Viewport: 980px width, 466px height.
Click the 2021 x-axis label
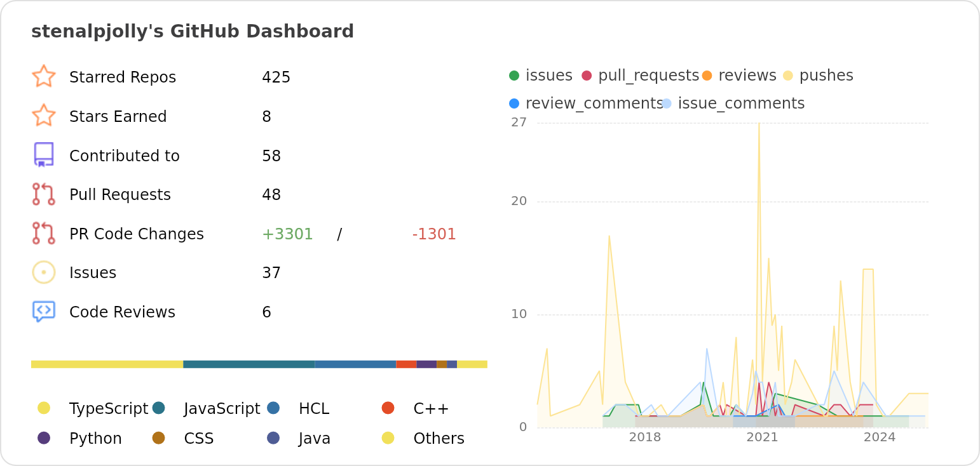click(762, 437)
